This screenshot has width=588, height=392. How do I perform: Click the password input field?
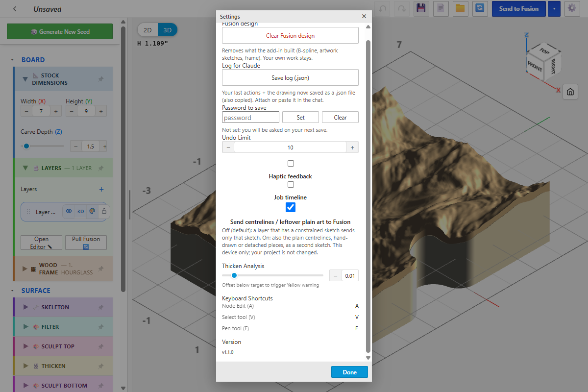(x=250, y=118)
